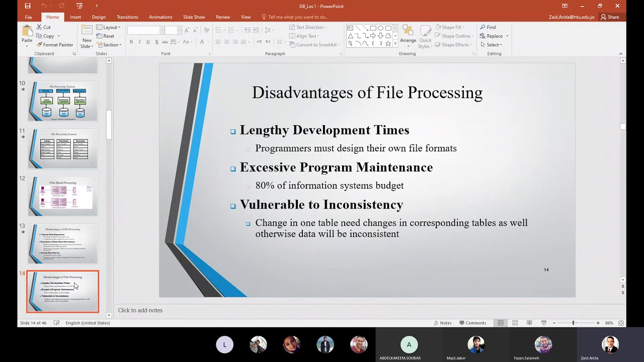Click the Save icon in quick access toolbar

(28, 6)
